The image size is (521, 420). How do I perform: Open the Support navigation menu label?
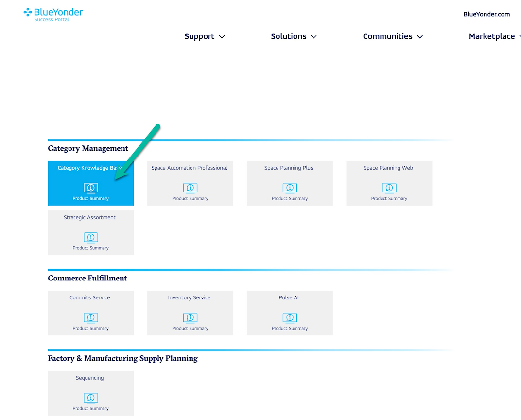coord(199,36)
